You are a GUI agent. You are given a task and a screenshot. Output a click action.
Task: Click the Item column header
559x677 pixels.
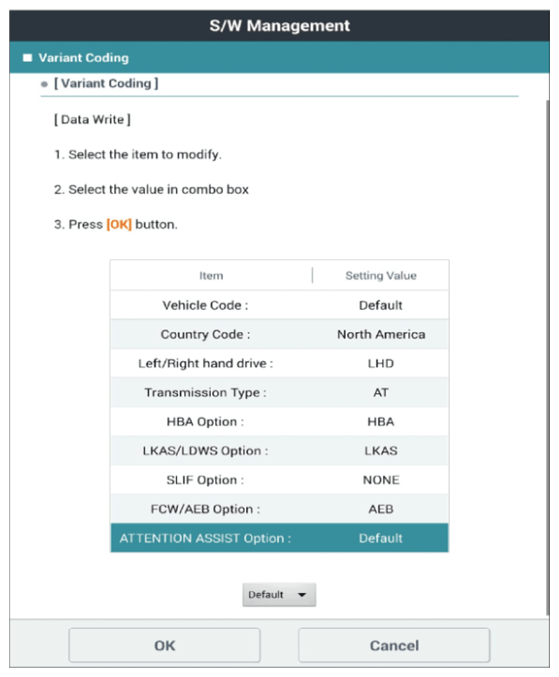pos(211,275)
